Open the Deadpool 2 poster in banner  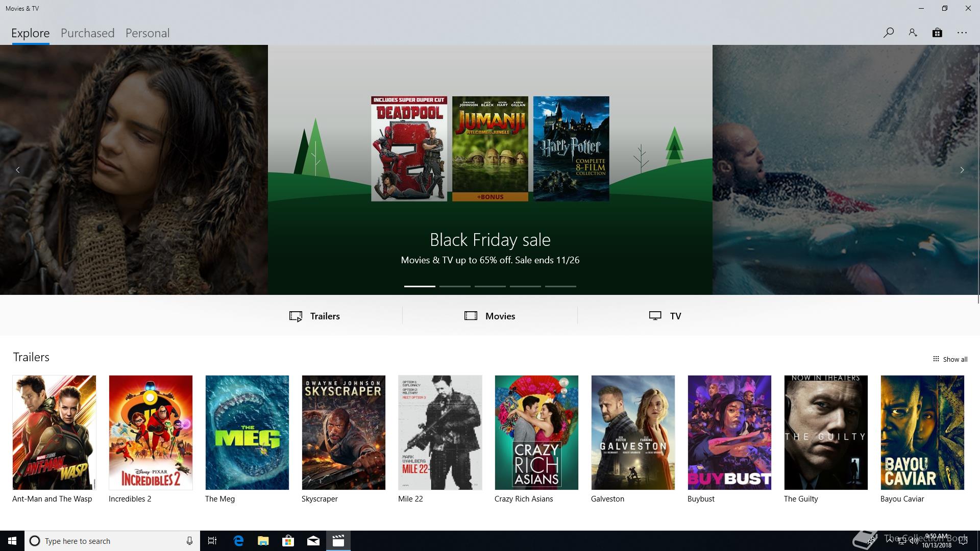409,148
